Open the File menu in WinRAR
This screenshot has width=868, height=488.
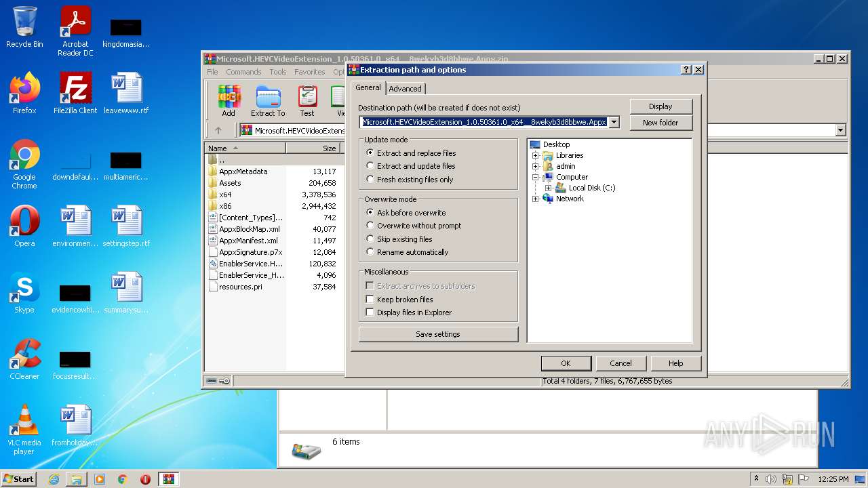[212, 72]
